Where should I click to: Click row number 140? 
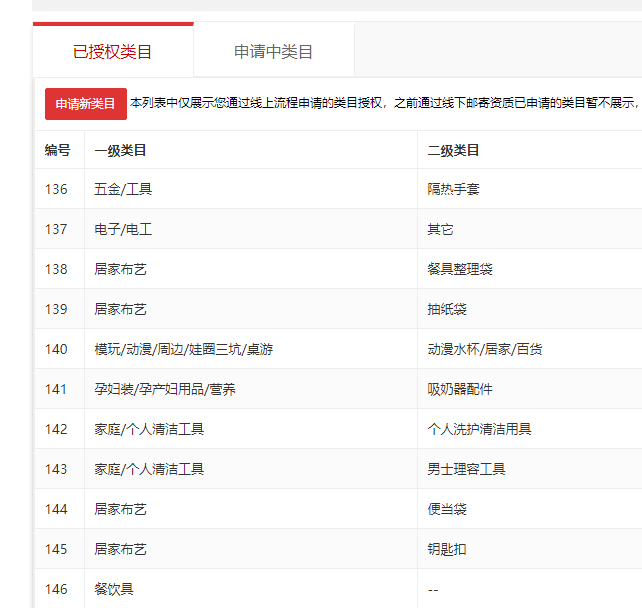pos(56,349)
